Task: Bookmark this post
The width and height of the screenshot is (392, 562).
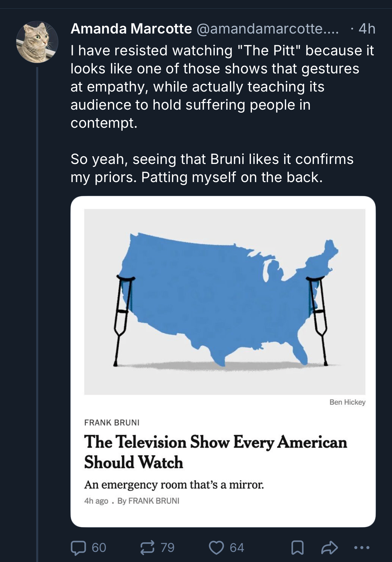Action: coord(297,548)
